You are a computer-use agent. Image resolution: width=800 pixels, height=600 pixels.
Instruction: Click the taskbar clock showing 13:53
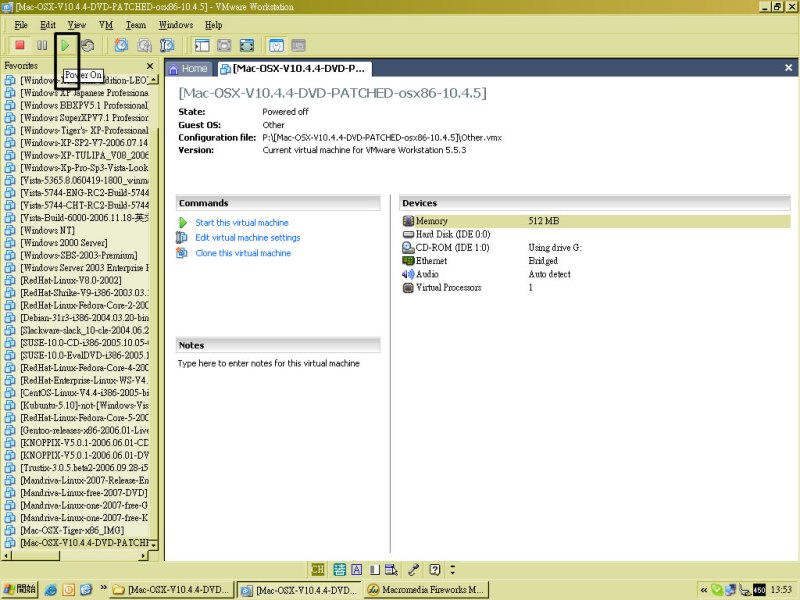click(x=781, y=590)
